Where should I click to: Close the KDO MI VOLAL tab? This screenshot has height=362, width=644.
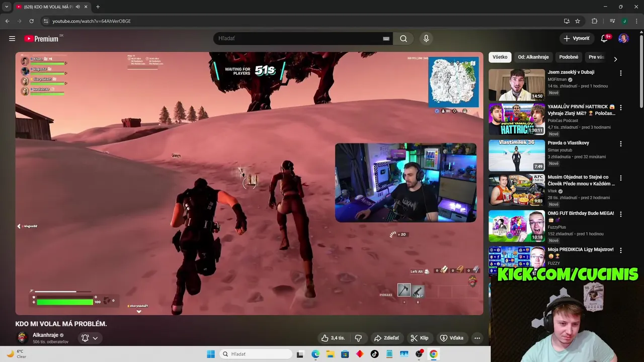(86, 7)
